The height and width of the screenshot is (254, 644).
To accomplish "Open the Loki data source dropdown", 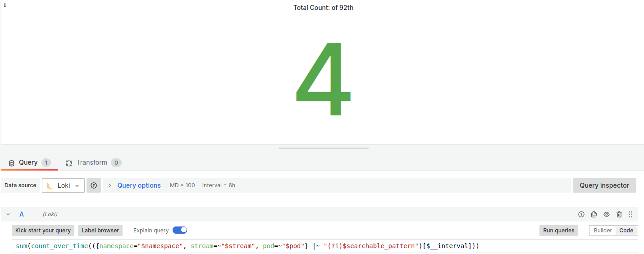I will [64, 185].
